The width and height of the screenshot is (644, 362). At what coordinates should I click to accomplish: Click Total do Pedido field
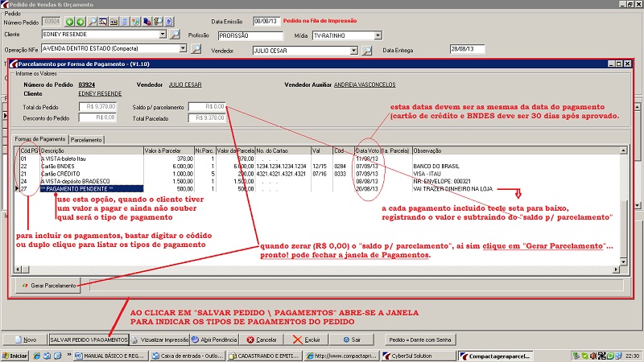97,107
